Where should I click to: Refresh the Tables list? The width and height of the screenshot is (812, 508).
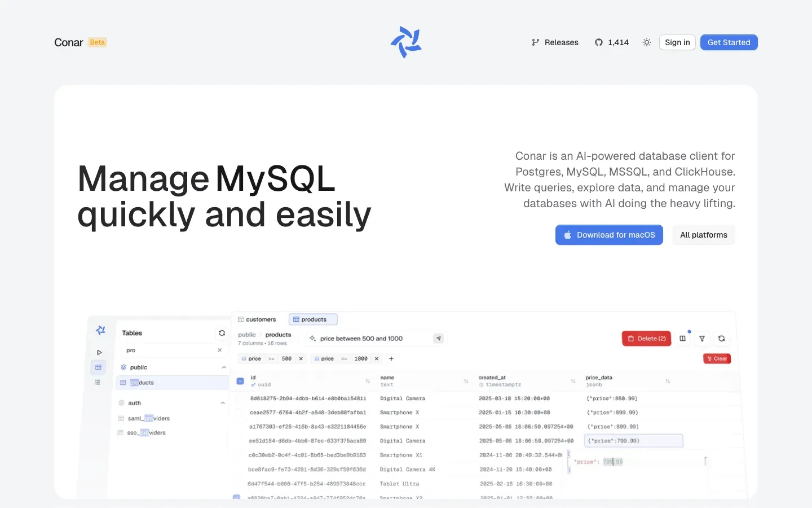point(222,333)
